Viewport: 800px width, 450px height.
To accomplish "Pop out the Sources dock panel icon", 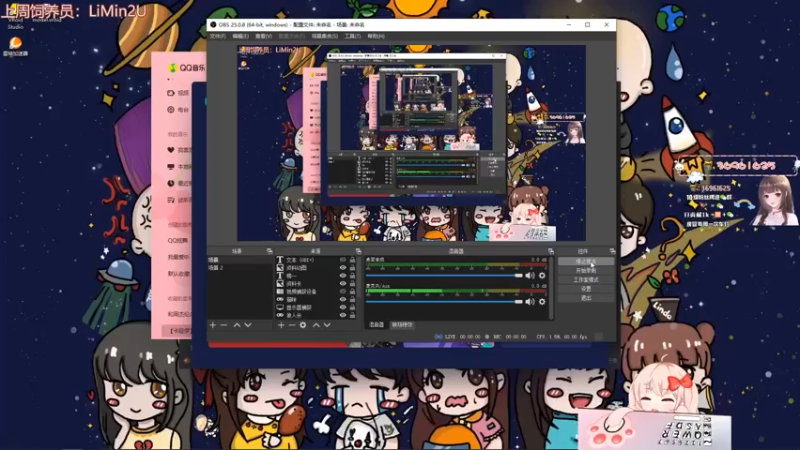I will point(358,251).
